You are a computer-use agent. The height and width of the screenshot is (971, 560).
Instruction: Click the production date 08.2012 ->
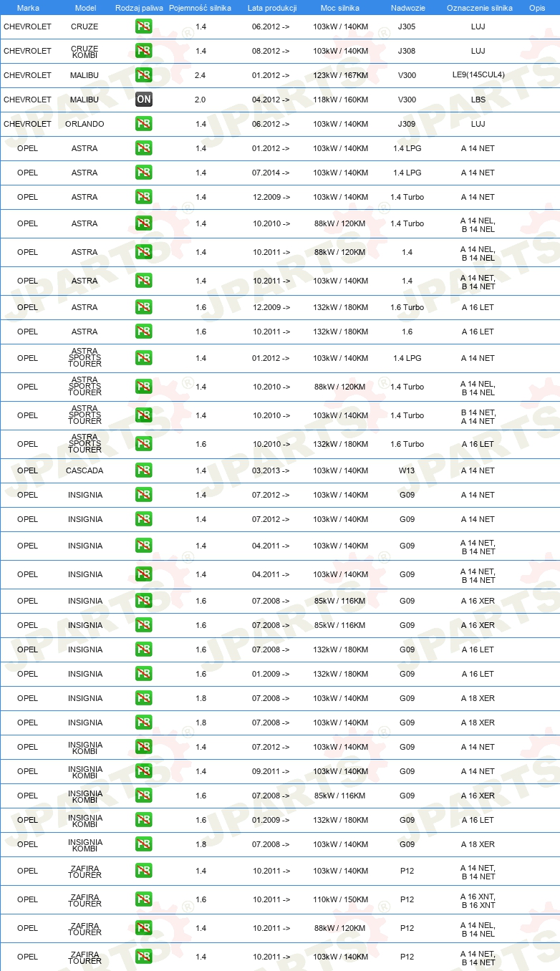point(271,51)
